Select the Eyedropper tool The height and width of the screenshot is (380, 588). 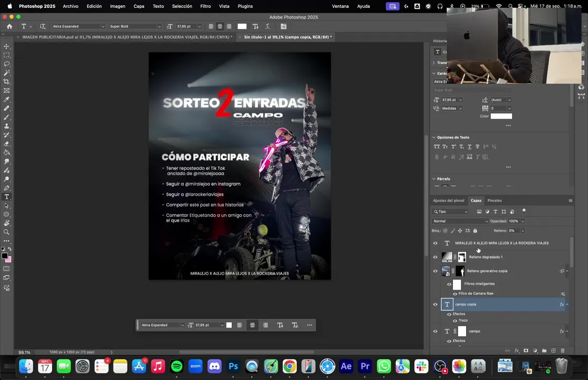[x=6, y=100]
